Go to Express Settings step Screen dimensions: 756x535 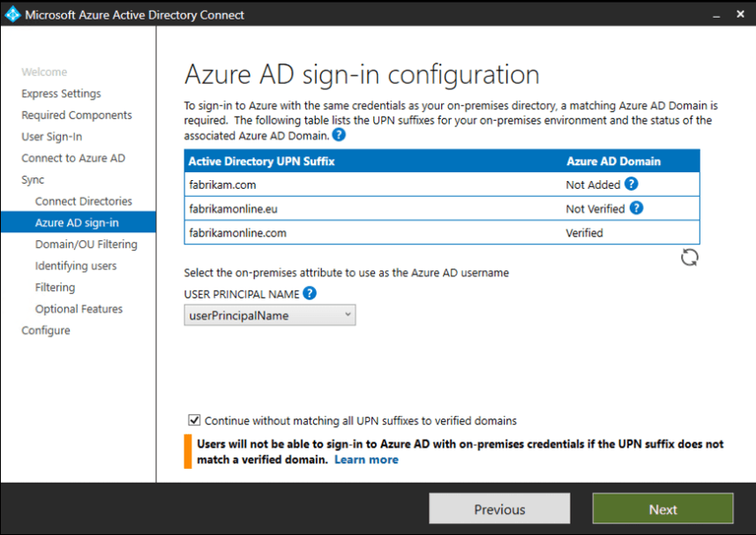pyautogui.click(x=61, y=94)
